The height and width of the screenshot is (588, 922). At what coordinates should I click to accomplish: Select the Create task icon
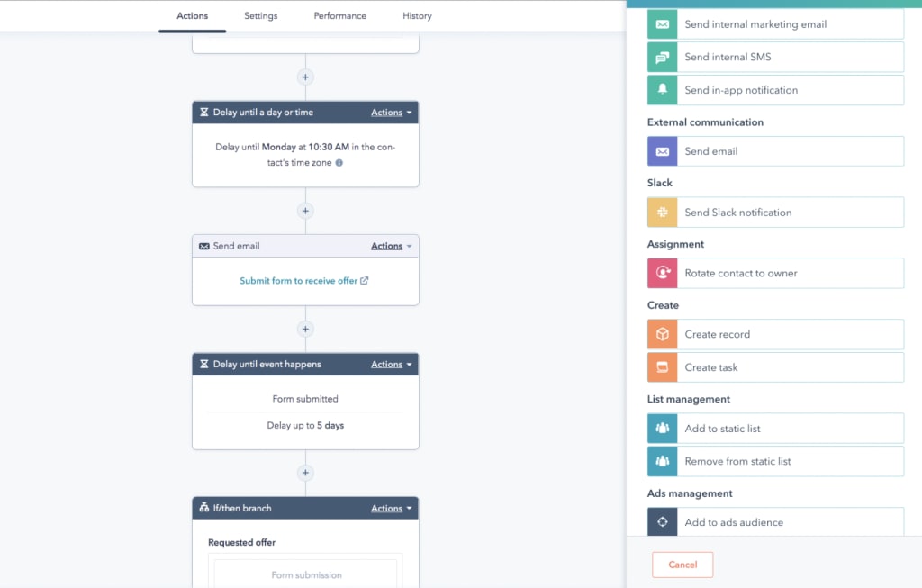662,367
